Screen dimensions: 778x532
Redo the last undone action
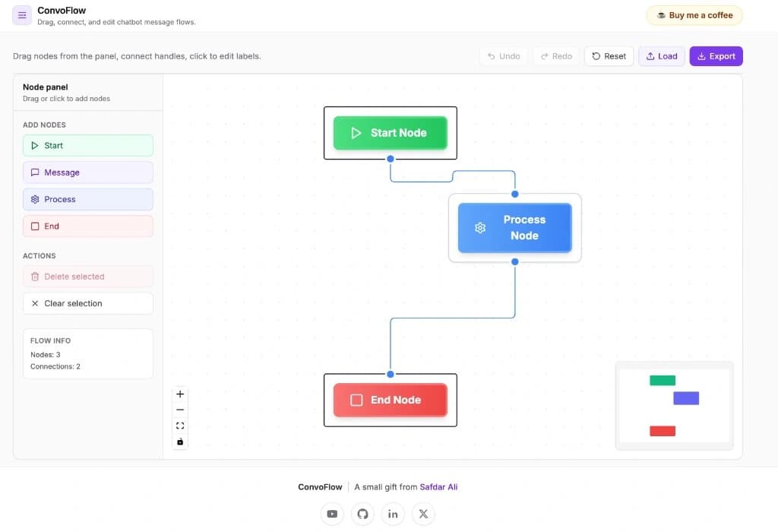point(555,56)
